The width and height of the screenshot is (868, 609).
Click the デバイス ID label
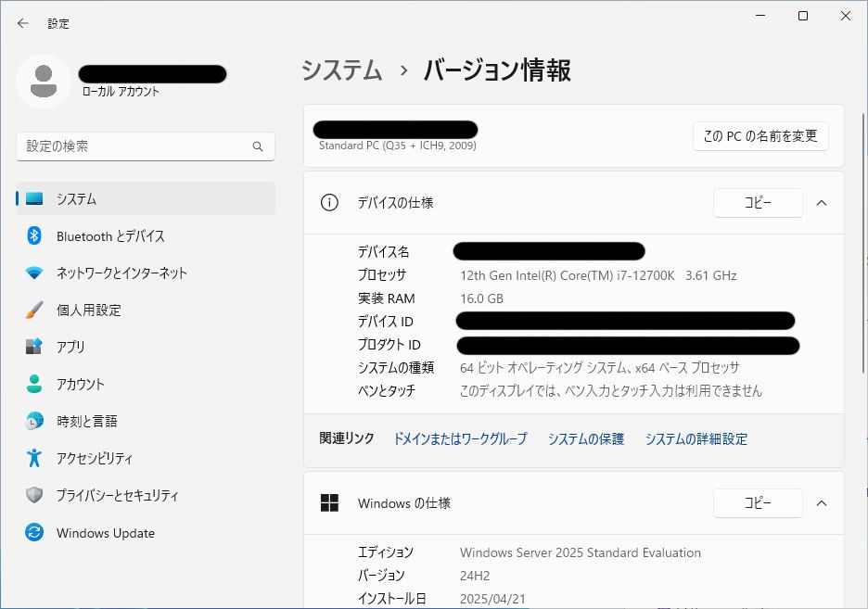[x=385, y=322]
